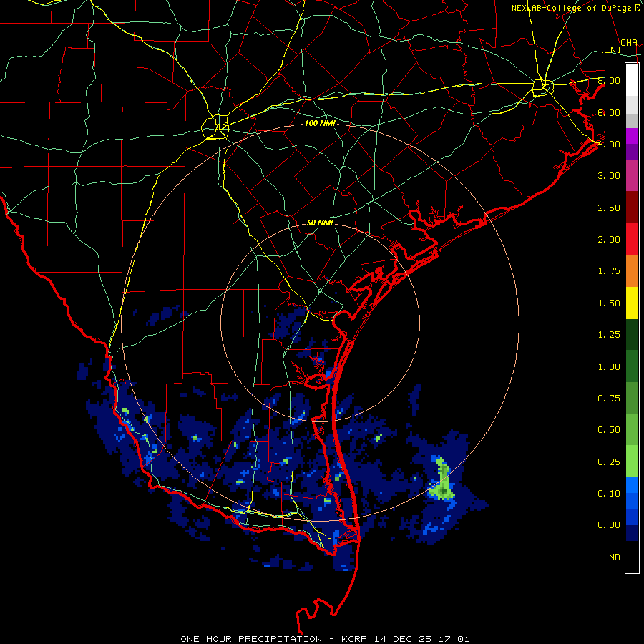Image resolution: width=644 pixels, height=644 pixels.
Task: Click the 2.00 legend value
Action: pyautogui.click(x=609, y=240)
